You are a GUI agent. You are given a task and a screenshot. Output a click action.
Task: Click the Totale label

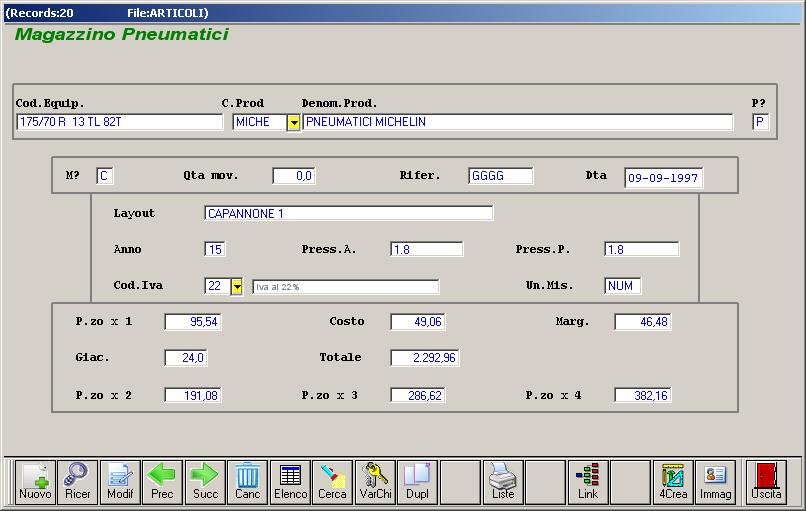tap(340, 357)
